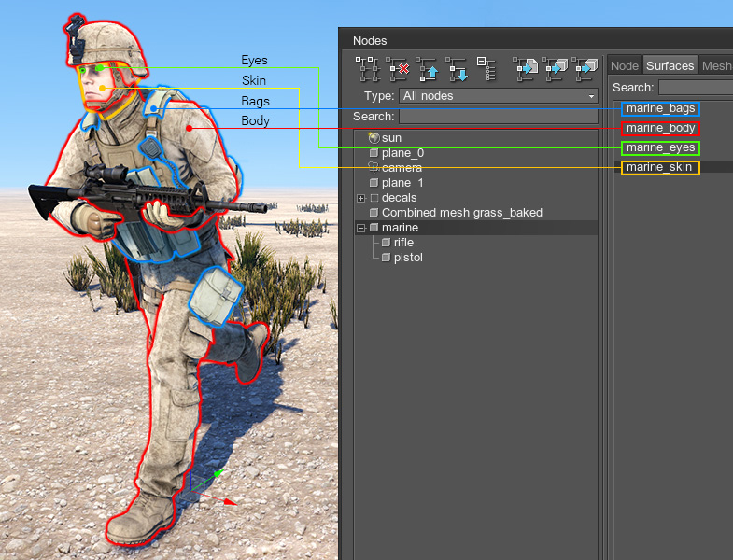Click the Nodes panel Search field

point(498,117)
